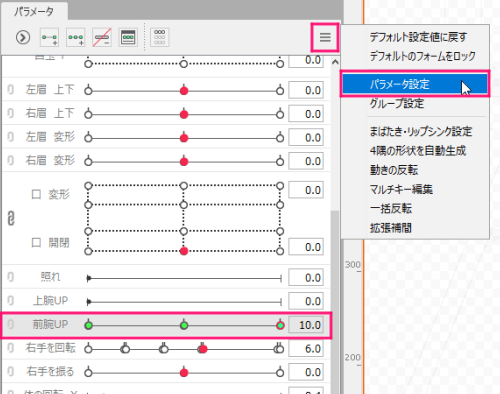Toggle link icon beside 右手を振る
500x394 pixels.
pyautogui.click(x=11, y=372)
